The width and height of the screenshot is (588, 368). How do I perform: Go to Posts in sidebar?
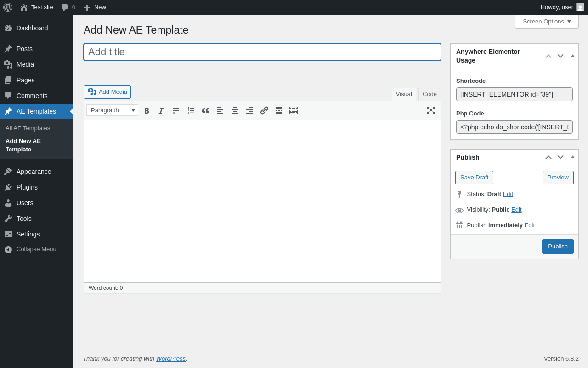click(x=37, y=49)
